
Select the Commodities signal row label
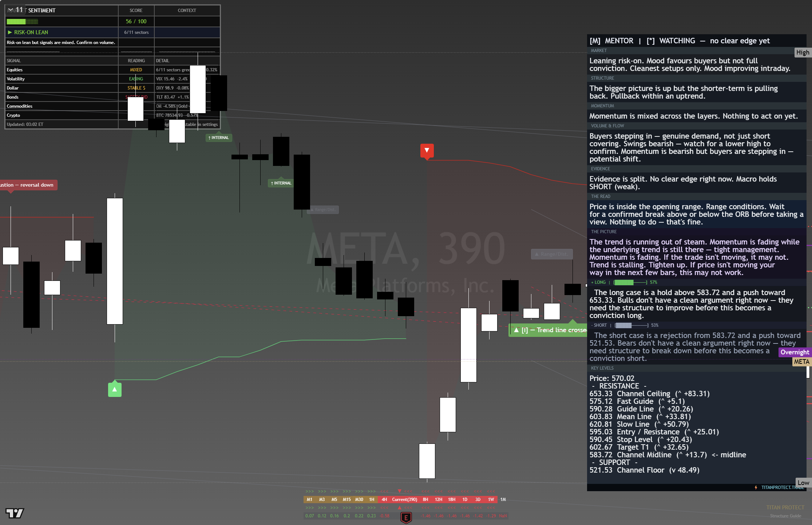(20, 106)
